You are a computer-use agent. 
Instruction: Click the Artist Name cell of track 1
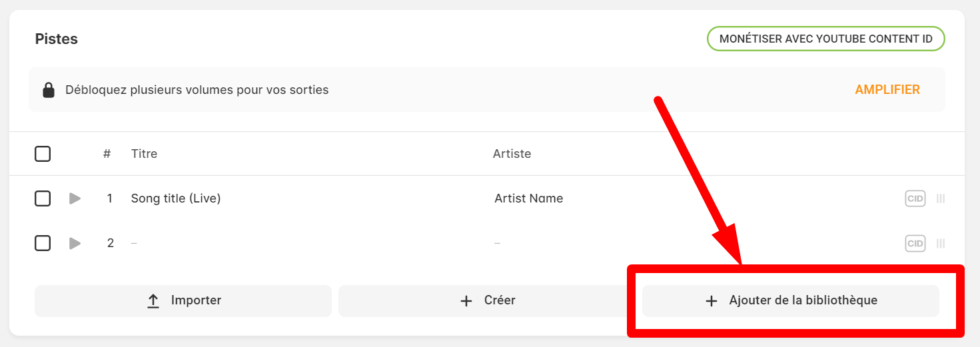(x=529, y=198)
